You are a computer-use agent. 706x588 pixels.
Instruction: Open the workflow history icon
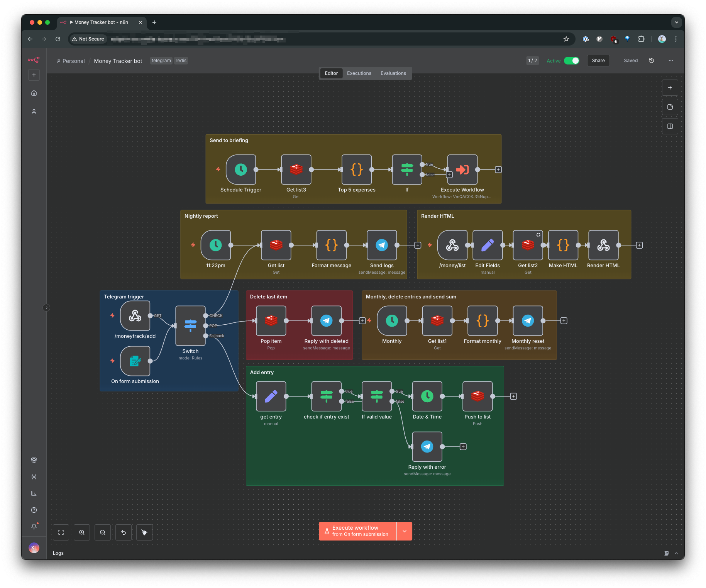coord(652,61)
